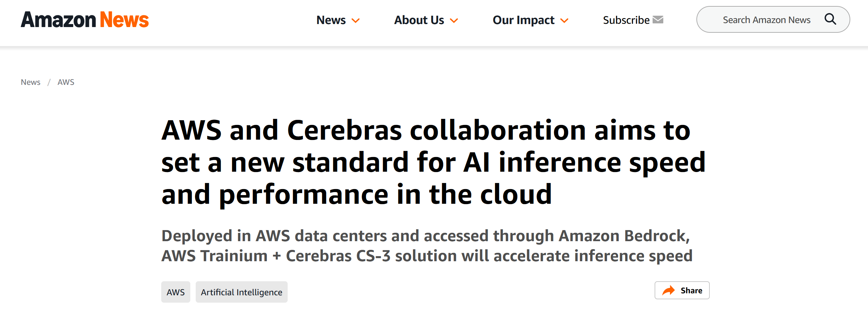
Task: Select the AWS topic tag
Action: click(x=176, y=292)
